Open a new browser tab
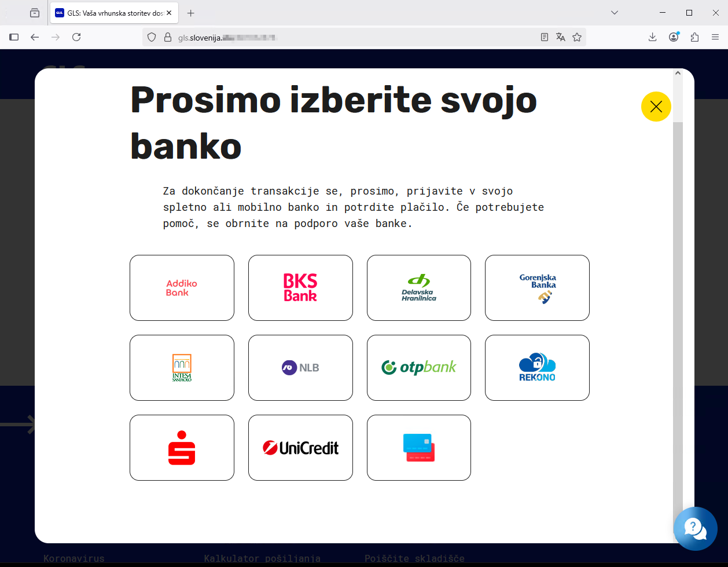728x567 pixels. [x=191, y=13]
